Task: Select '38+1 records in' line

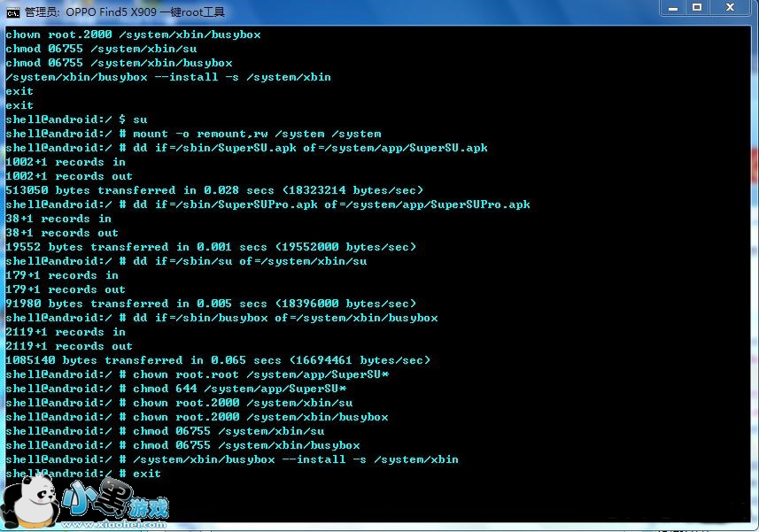Action: point(58,219)
